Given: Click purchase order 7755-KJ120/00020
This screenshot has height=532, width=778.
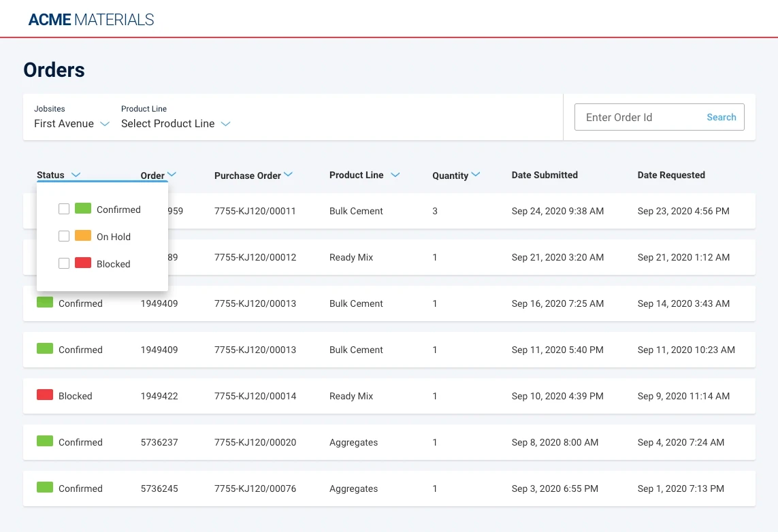Looking at the screenshot, I should click(x=255, y=442).
